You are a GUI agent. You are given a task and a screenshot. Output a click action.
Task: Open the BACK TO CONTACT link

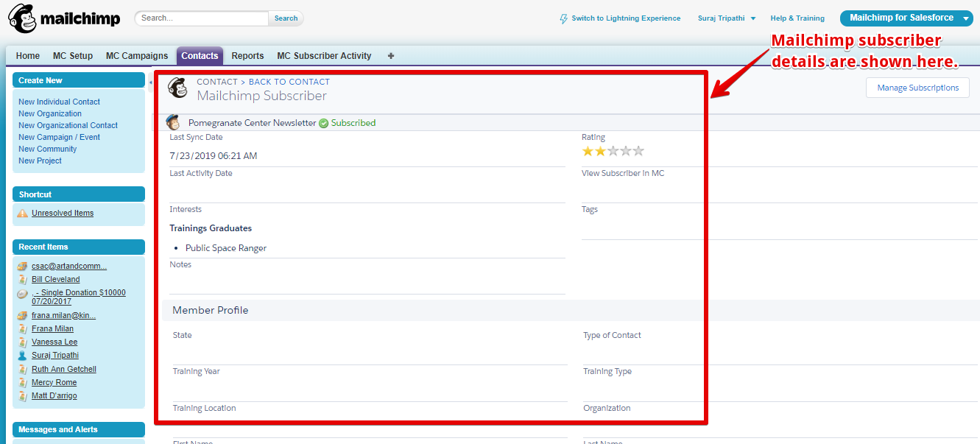pos(289,81)
